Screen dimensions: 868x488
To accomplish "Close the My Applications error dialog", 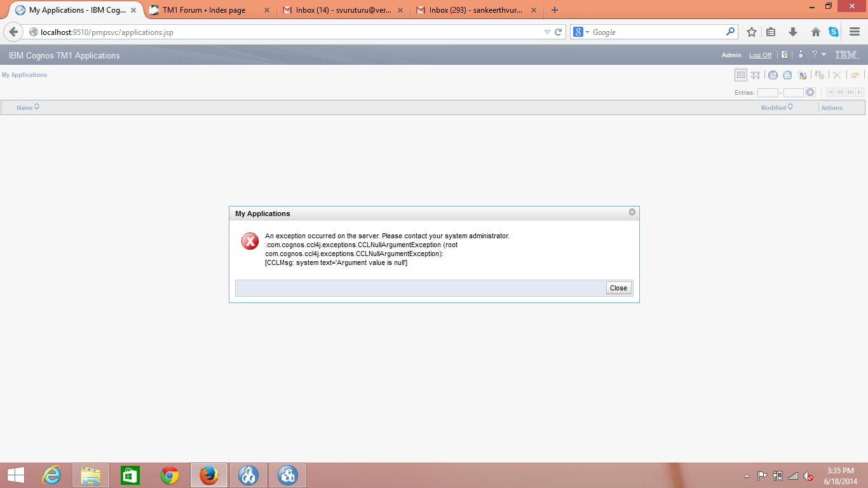I will [x=618, y=288].
